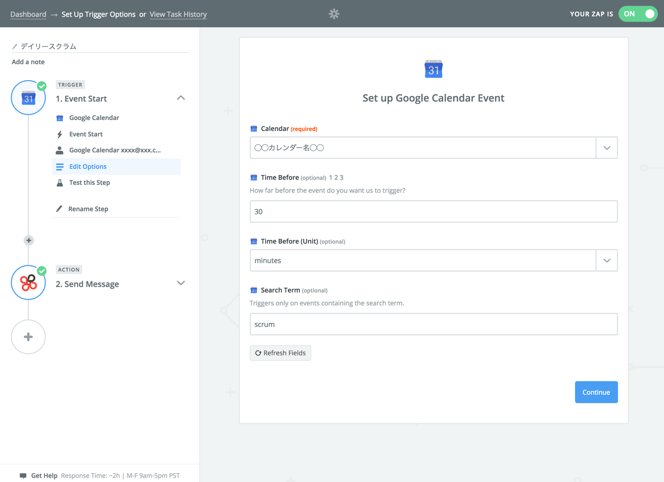Open the Google Calendar app menu item
This screenshot has height=482, width=664.
[94, 118]
